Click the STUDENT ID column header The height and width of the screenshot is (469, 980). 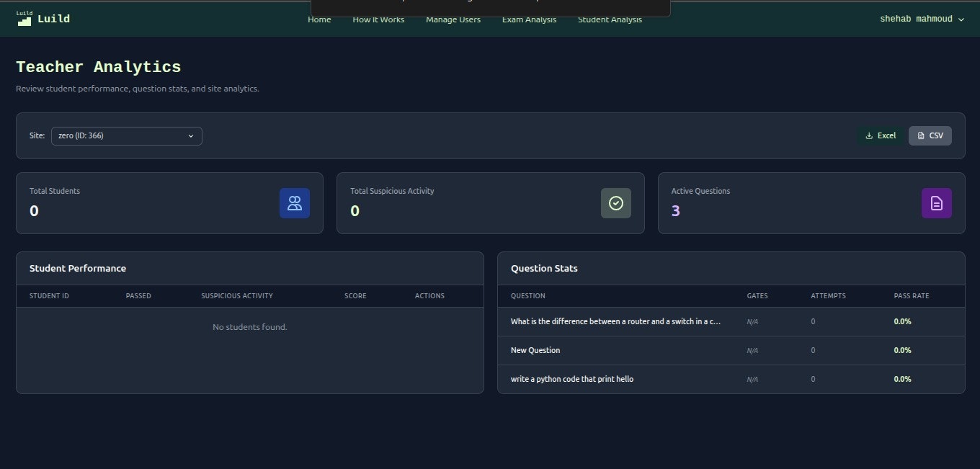(49, 296)
